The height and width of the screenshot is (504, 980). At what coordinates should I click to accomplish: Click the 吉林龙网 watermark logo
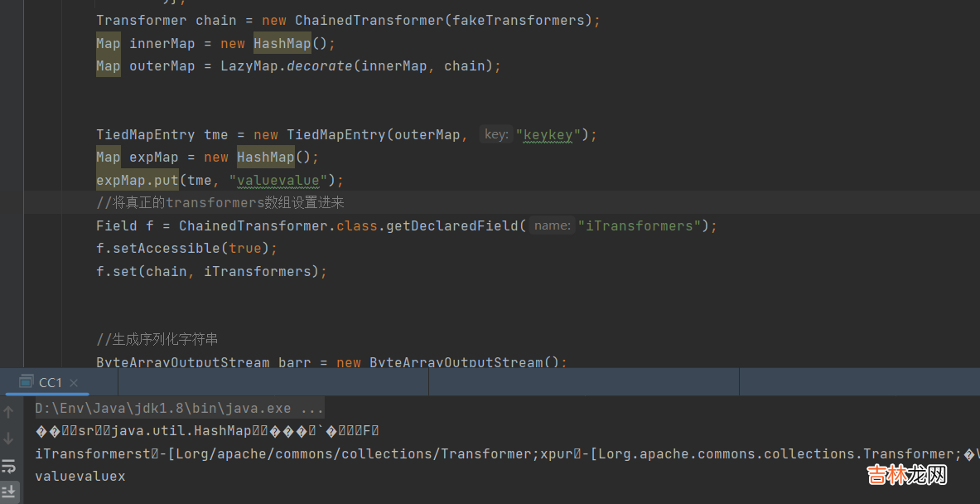(x=906, y=475)
